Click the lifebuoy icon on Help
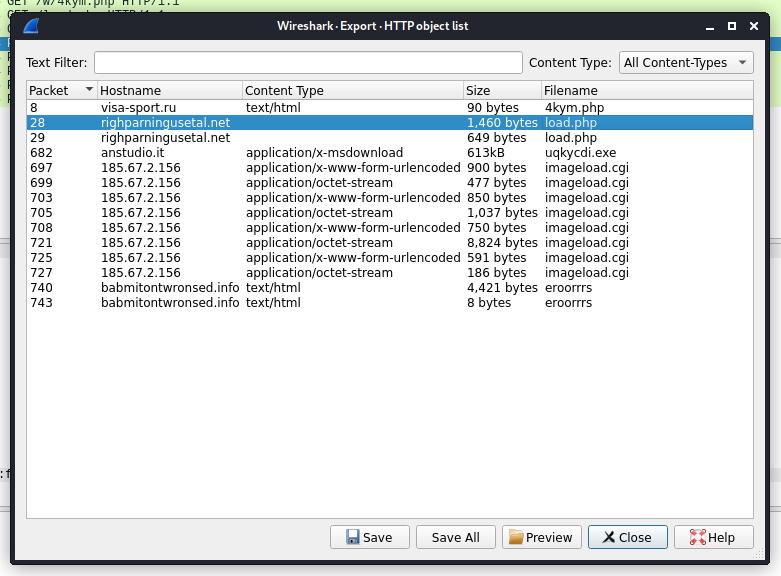The image size is (781, 576). (x=697, y=537)
